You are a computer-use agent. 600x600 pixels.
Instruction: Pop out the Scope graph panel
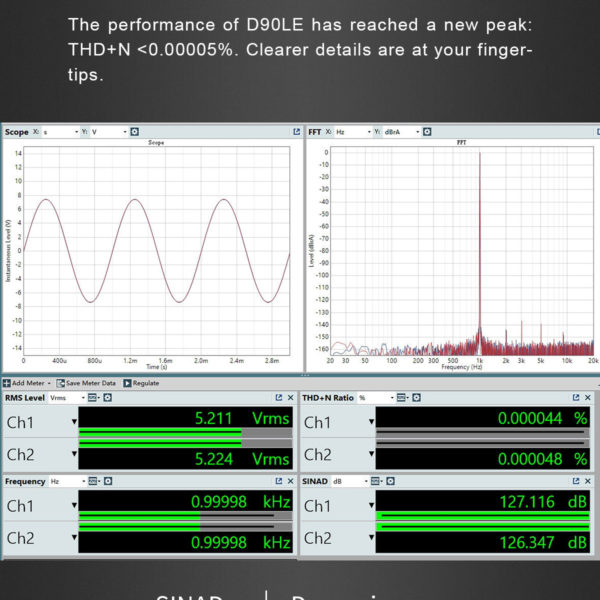296,132
